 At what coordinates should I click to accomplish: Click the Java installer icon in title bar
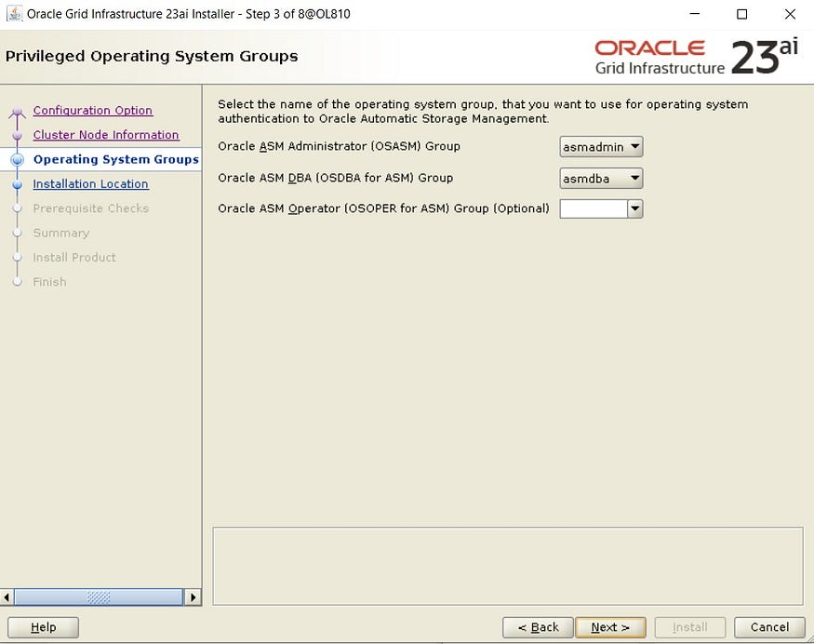pyautogui.click(x=14, y=14)
